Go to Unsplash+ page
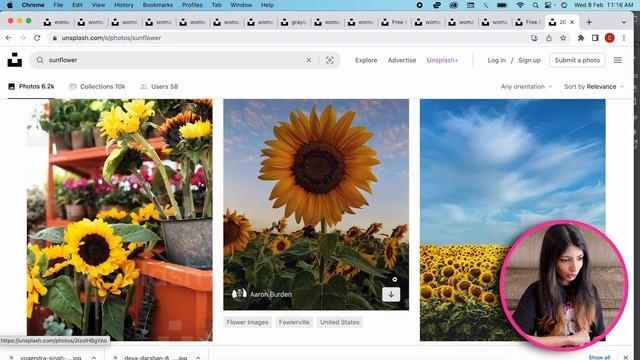640x360 pixels. [442, 60]
